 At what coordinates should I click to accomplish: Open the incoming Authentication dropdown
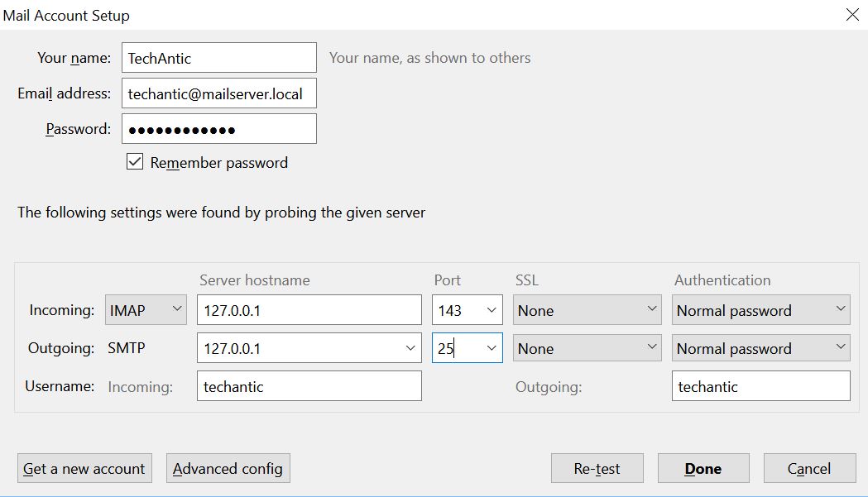pos(760,310)
